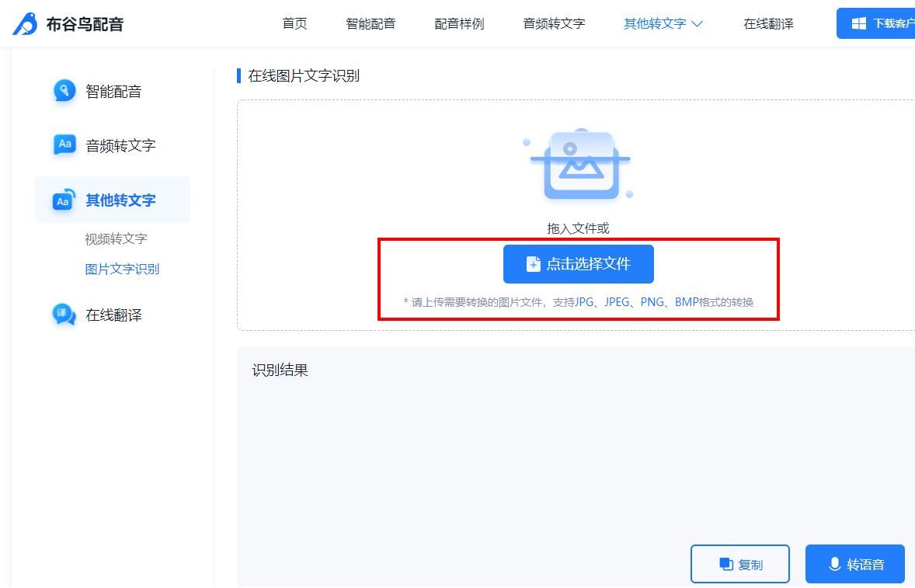Open 其他转文字 in the top navigation
The height and width of the screenshot is (588, 915).
pos(655,23)
